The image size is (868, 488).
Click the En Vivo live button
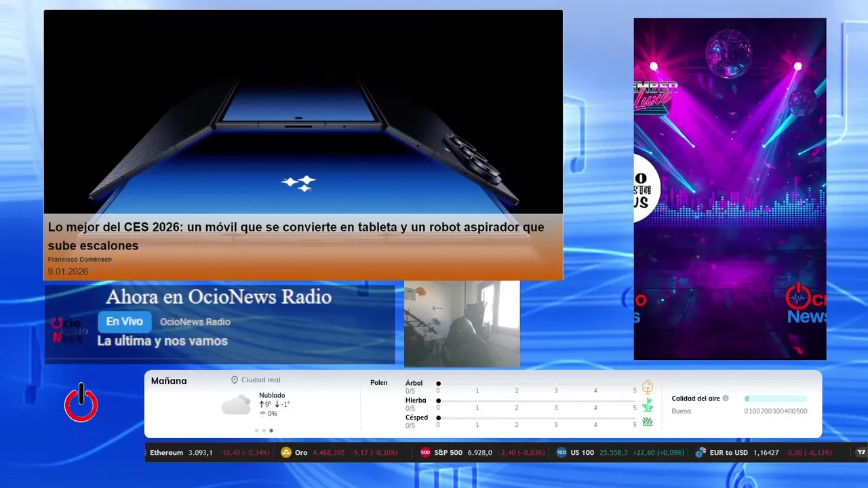pyautogui.click(x=124, y=322)
